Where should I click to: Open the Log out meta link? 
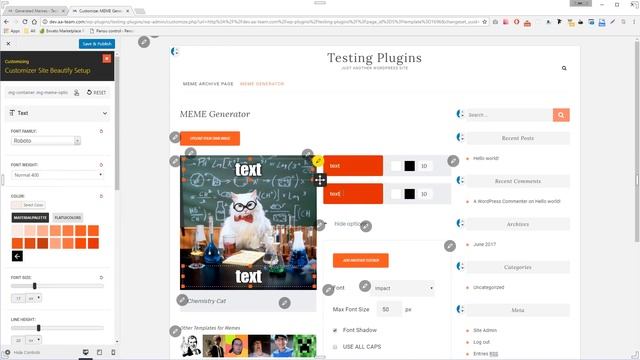(481, 342)
